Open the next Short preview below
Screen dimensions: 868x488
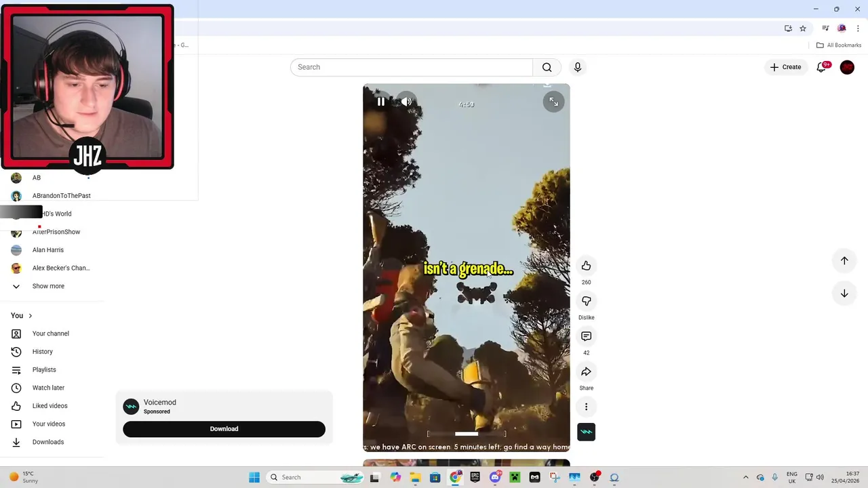click(467, 463)
